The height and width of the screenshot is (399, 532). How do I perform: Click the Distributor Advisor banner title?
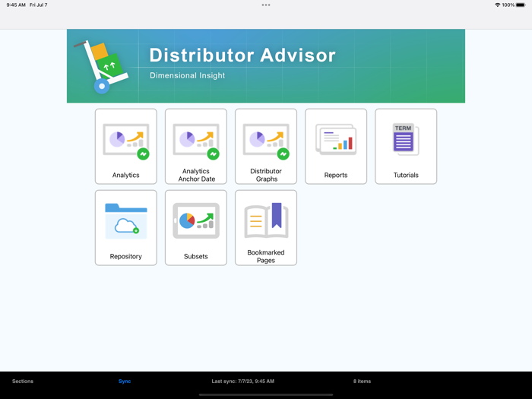(242, 55)
